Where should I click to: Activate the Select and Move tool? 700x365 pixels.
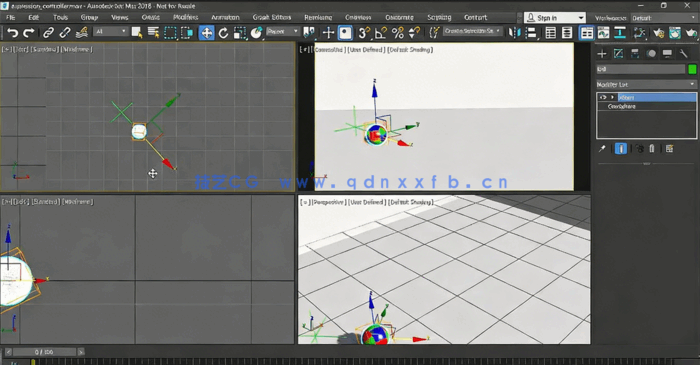206,33
